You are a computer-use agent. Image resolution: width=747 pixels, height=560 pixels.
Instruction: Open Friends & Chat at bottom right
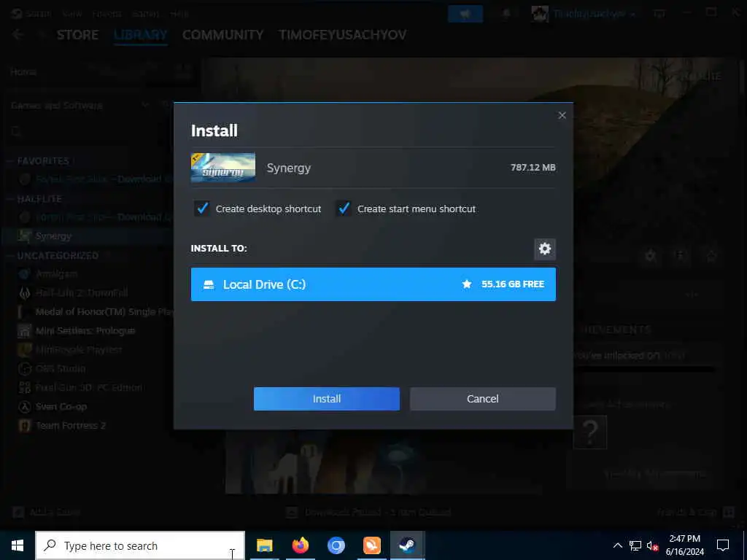[x=695, y=513]
